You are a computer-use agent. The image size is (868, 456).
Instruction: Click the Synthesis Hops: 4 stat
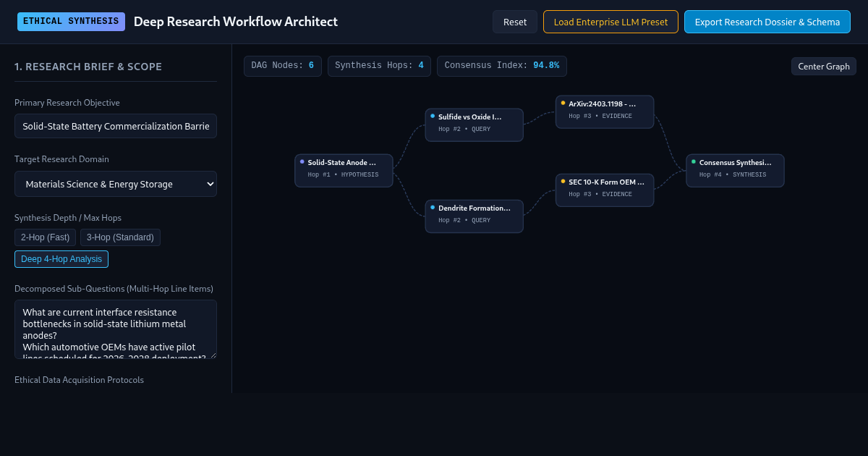tap(379, 66)
